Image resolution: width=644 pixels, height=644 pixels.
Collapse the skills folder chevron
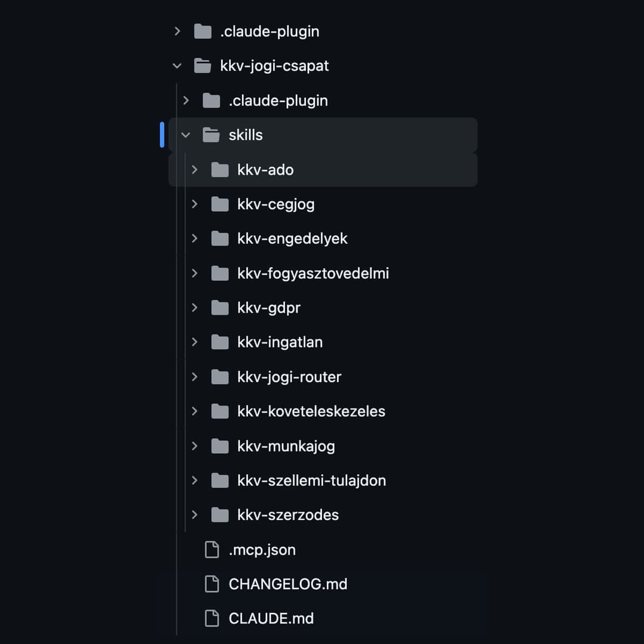tap(185, 135)
